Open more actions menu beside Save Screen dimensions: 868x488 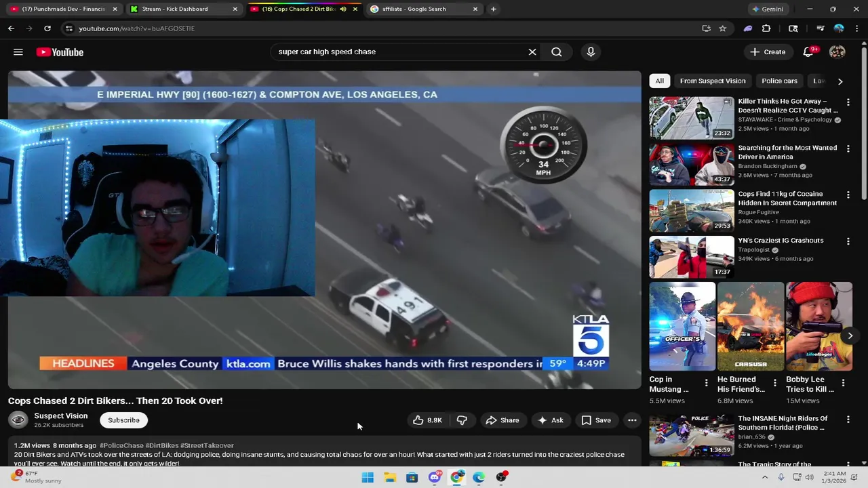[x=632, y=420]
